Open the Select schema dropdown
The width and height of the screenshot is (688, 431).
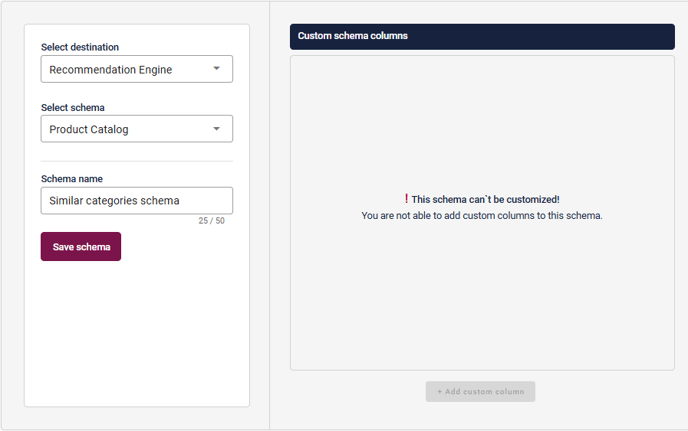point(136,129)
